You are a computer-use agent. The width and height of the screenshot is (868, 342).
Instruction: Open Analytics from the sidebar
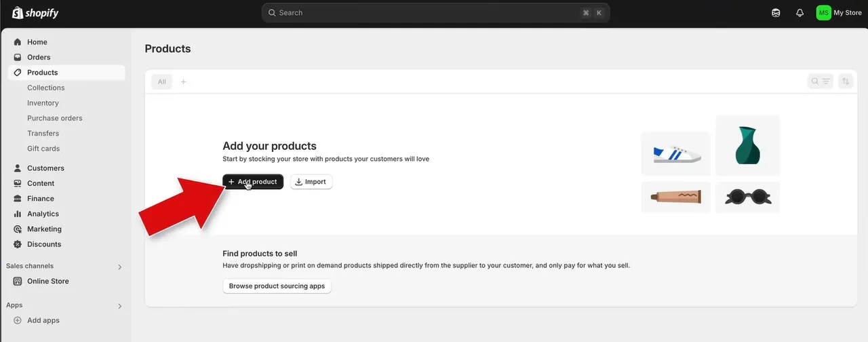43,214
